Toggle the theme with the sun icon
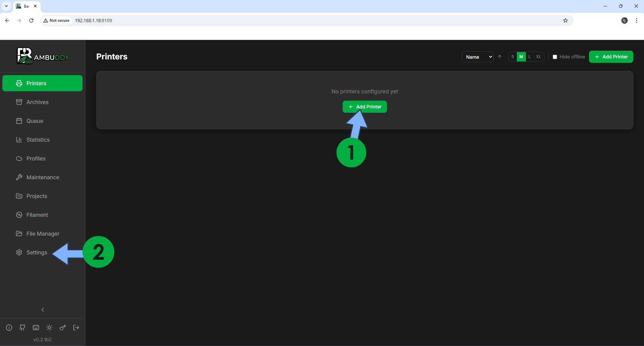The height and width of the screenshot is (346, 644). (49, 328)
